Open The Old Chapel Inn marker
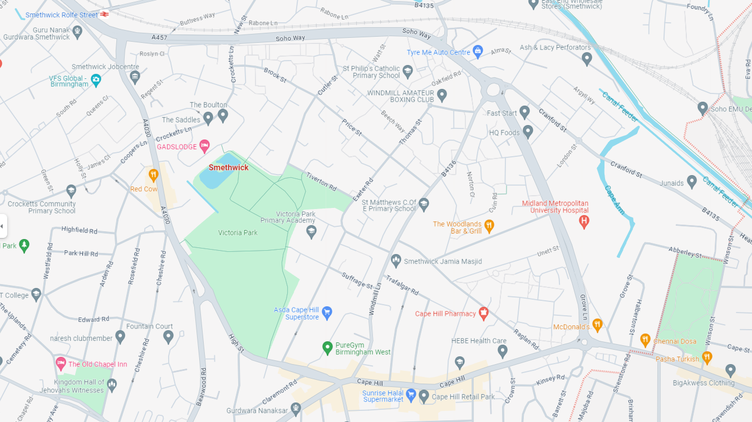752x422 pixels. click(x=60, y=363)
